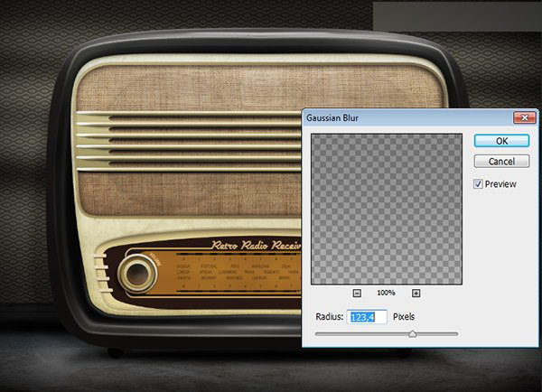Click the Radius slider handle

click(413, 334)
